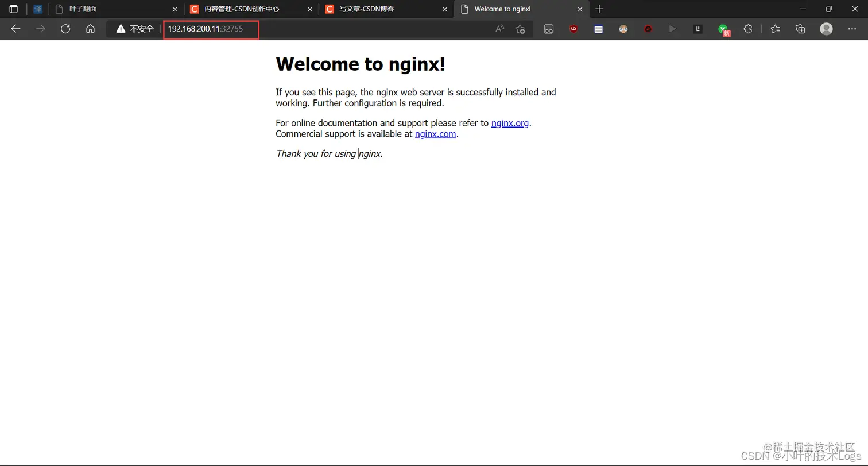Activate the Read Aloud icon

click(500, 29)
